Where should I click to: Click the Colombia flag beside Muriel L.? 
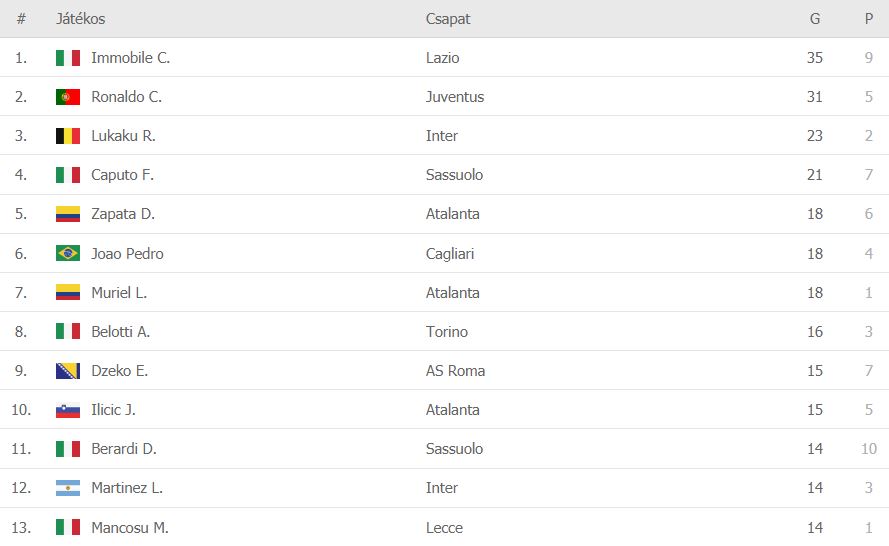click(x=67, y=293)
